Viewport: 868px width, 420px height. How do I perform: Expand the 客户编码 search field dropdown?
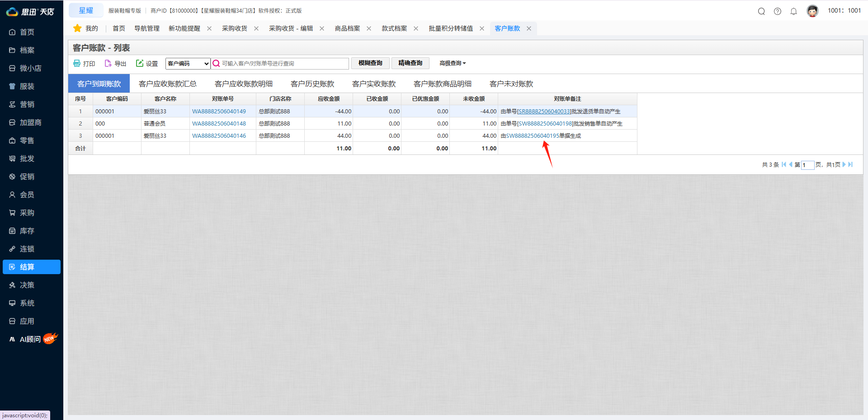pos(188,64)
